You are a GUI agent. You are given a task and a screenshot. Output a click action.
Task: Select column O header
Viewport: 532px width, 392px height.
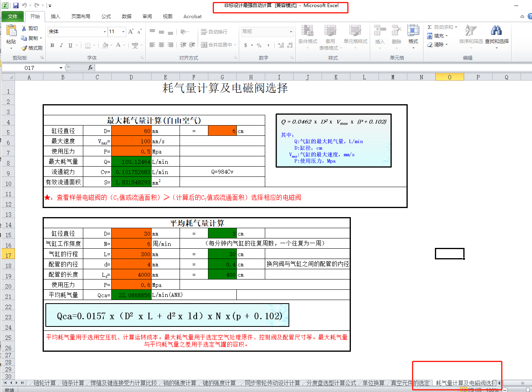coord(450,77)
